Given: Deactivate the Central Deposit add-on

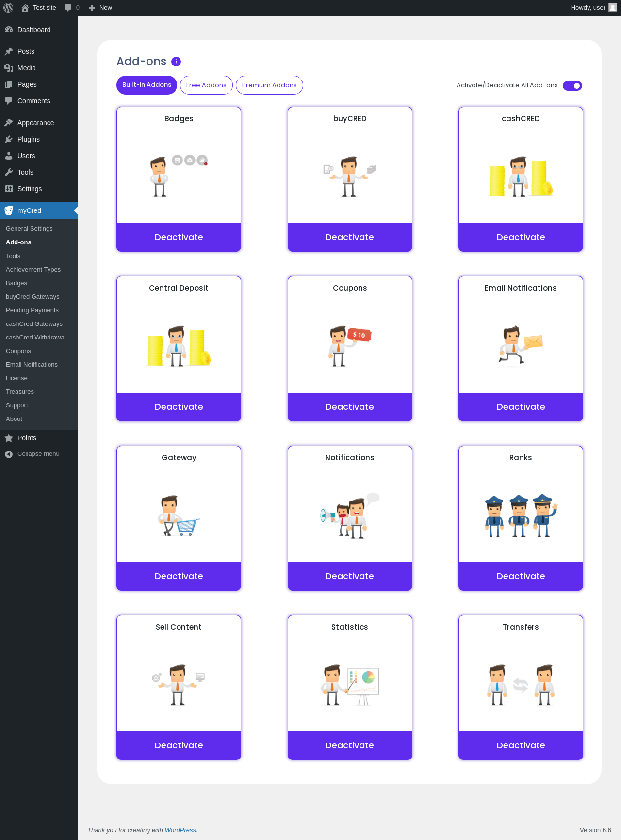Looking at the screenshot, I should tap(179, 407).
